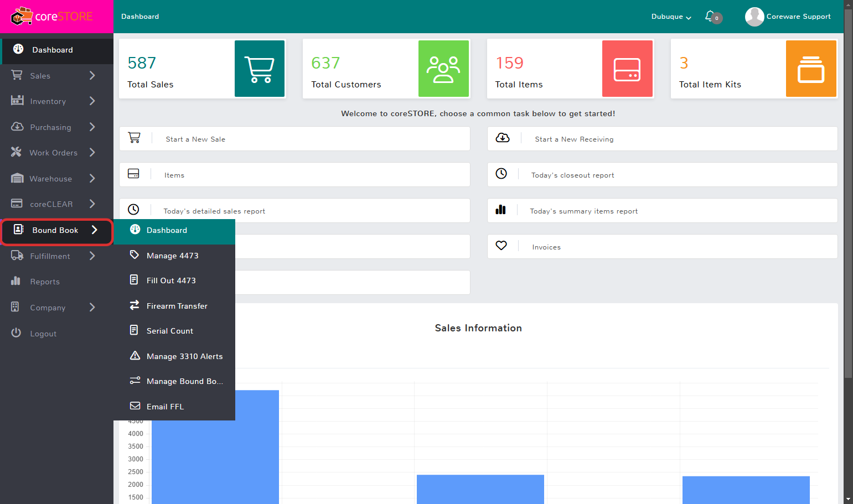Viewport: 853px width, 504px height.
Task: Open the notification bell icon
Action: [x=710, y=16]
